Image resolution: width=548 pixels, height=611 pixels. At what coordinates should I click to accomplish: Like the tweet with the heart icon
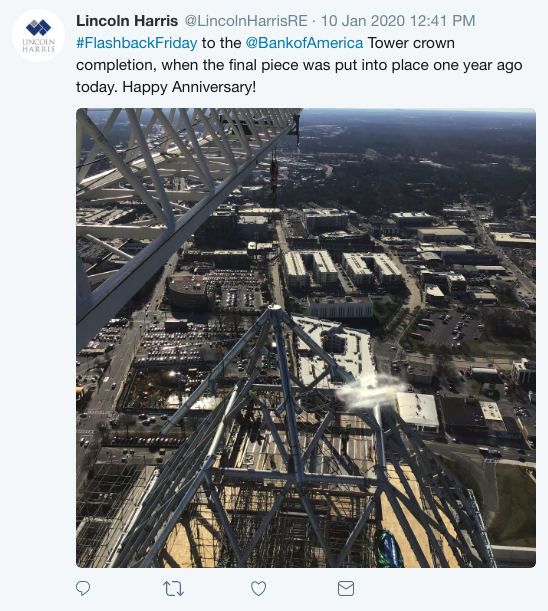(x=258, y=588)
